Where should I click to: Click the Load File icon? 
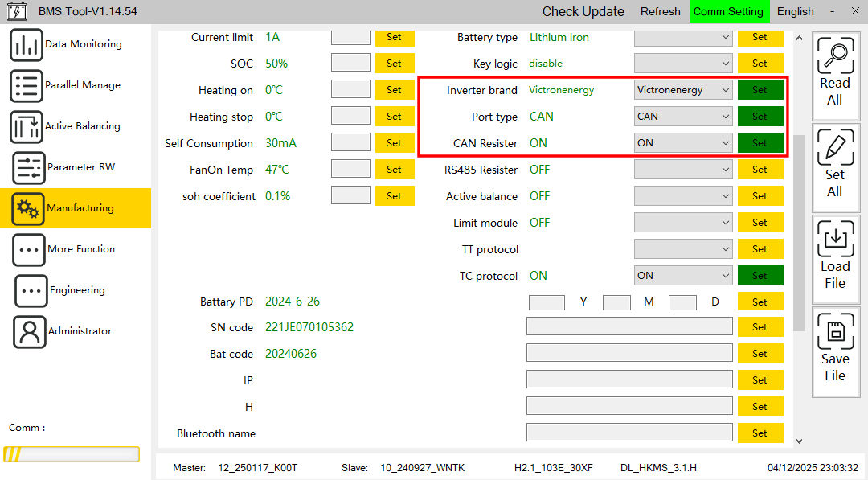(x=835, y=239)
